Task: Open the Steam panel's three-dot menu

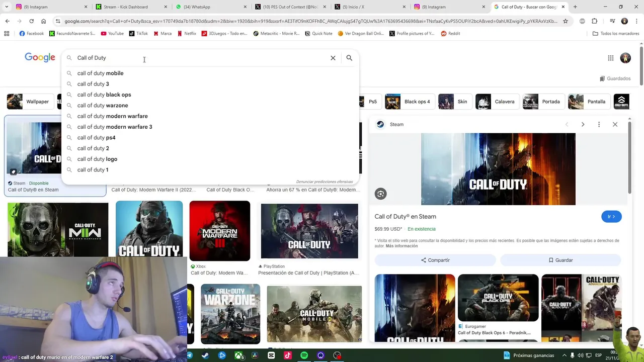Action: (x=599, y=124)
